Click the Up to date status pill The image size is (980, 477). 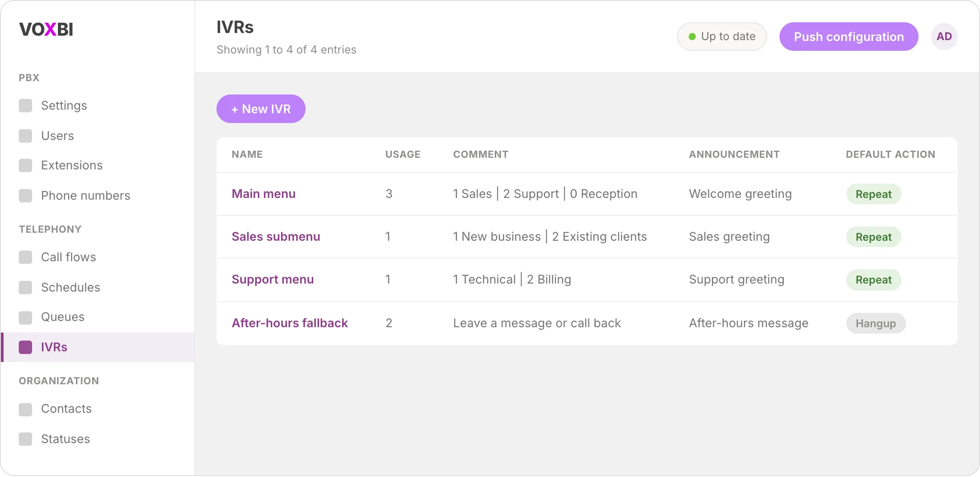click(722, 37)
